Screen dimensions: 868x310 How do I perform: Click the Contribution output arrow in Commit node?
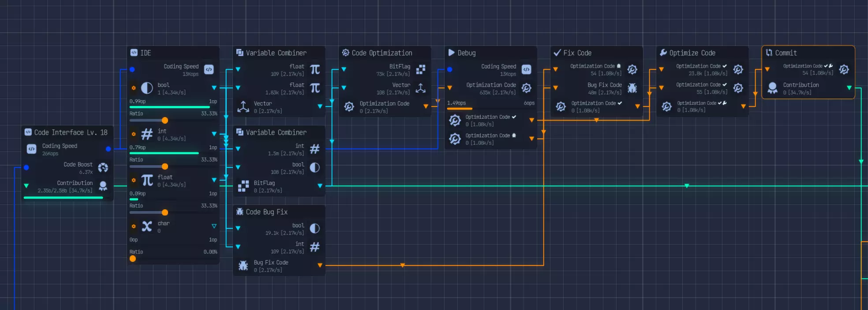point(849,88)
